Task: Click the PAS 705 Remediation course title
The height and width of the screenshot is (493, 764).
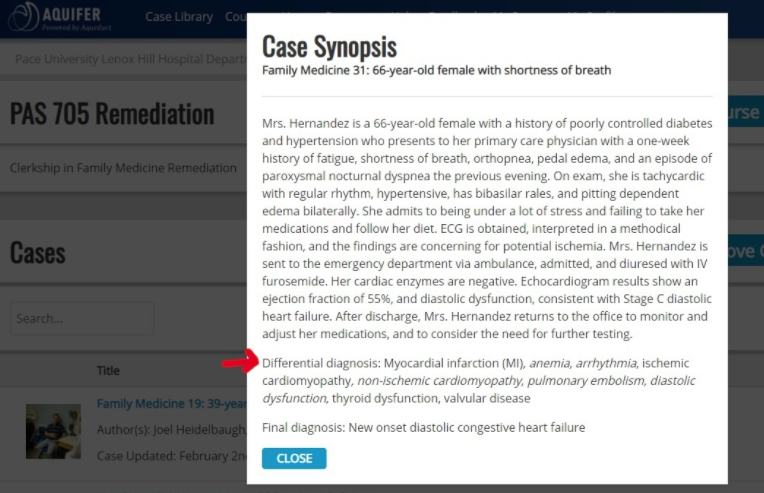Action: [x=112, y=113]
